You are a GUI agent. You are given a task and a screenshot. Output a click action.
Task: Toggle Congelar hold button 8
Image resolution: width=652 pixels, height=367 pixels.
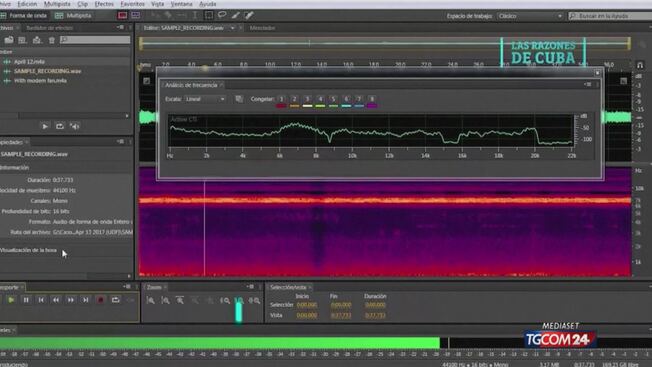tap(372, 99)
